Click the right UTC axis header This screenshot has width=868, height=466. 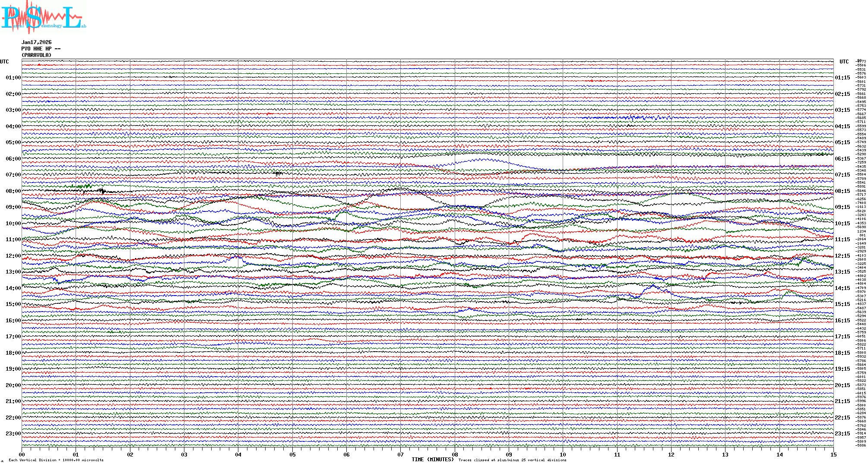[x=844, y=62]
